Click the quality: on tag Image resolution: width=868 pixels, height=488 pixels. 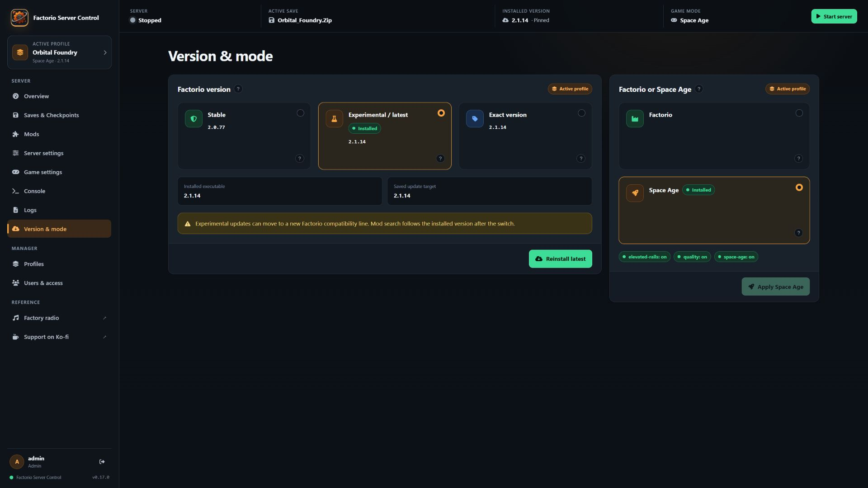coord(692,257)
